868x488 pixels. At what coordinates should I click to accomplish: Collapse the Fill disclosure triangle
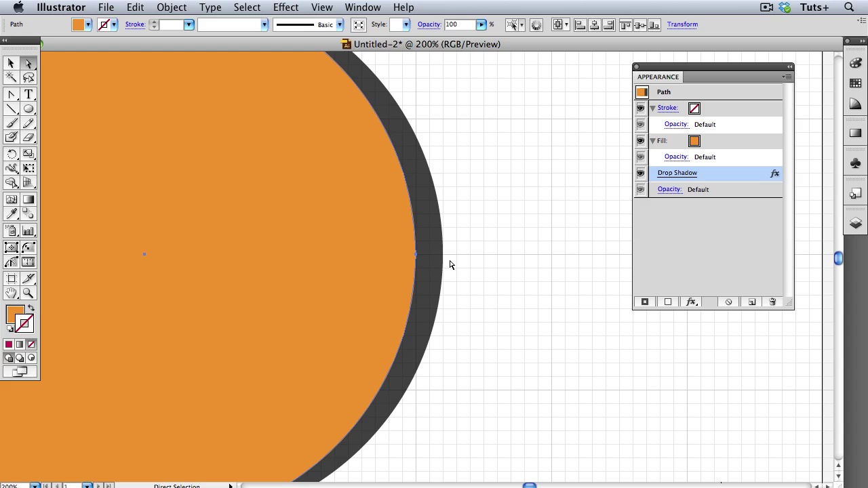[652, 140]
